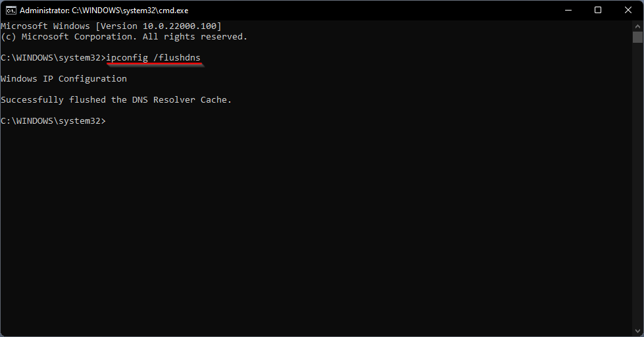Viewport: 644px width, 337px height.
Task: Minimize the Command Prompt window
Action: coord(567,11)
